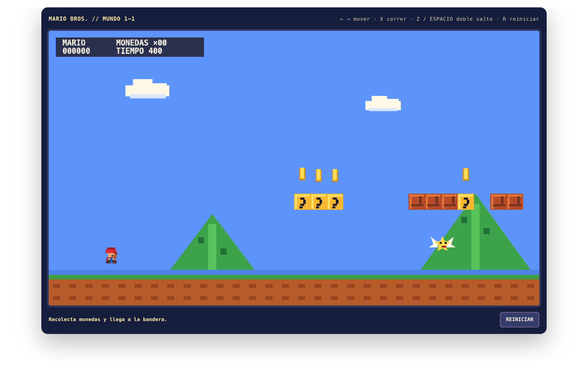The height and width of the screenshot is (368, 588).
Task: Click the middle question block of the trio
Action: 319,201
